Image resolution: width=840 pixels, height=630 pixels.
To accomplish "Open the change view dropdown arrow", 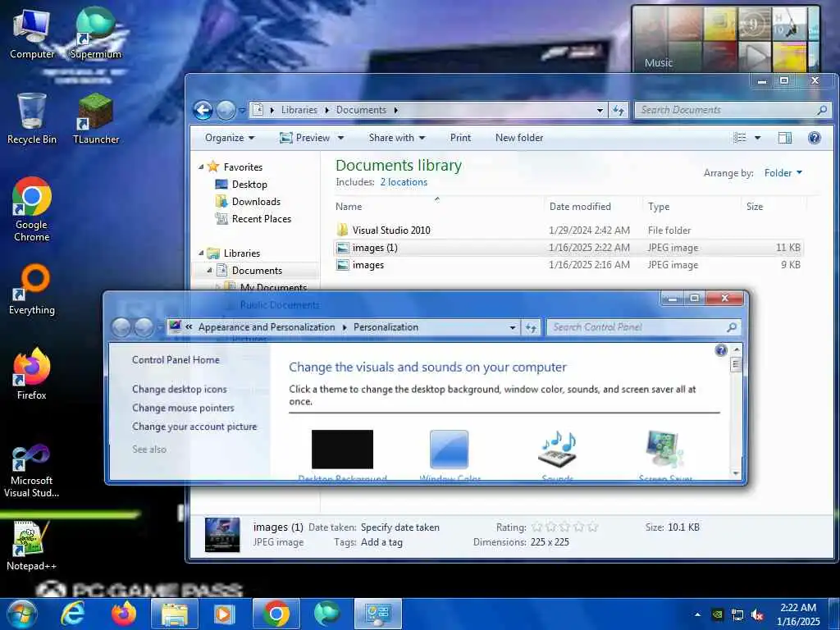I will tap(757, 138).
